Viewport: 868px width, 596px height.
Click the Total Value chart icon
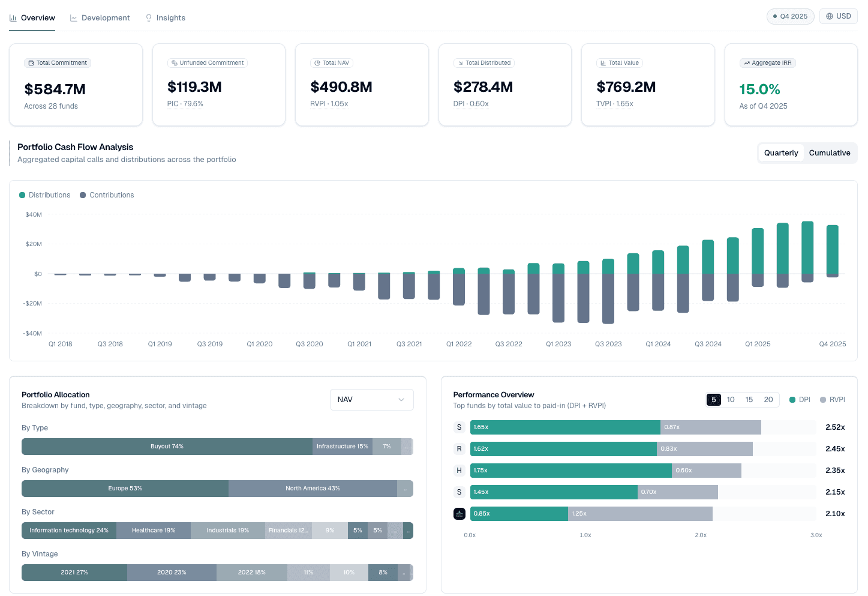[603, 63]
